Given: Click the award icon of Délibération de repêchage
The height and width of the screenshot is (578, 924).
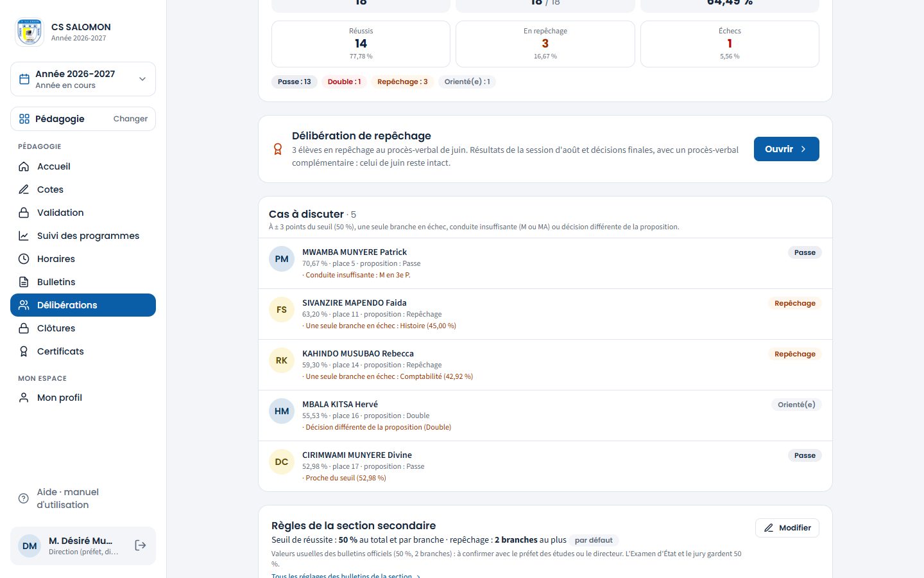Looking at the screenshot, I should (278, 149).
